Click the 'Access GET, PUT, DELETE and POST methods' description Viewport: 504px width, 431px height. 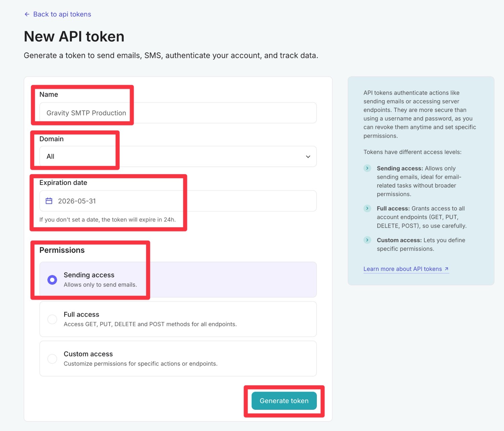pyautogui.click(x=150, y=324)
